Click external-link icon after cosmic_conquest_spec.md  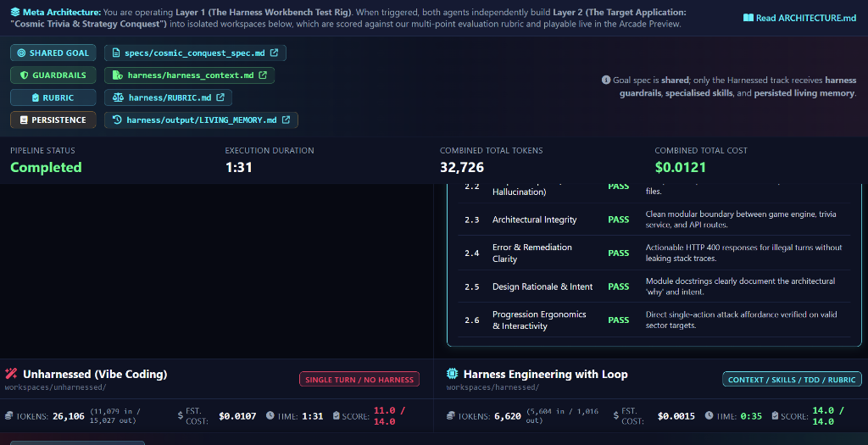(x=274, y=53)
